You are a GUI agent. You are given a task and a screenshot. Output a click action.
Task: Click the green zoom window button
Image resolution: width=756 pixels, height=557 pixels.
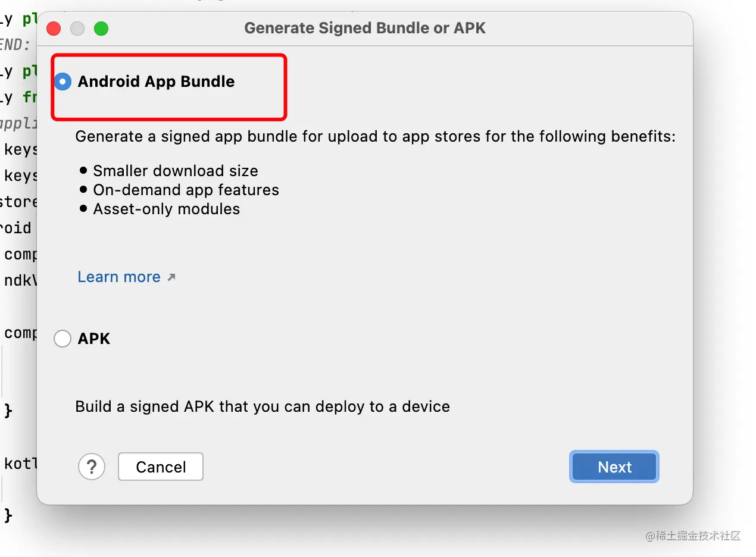coord(101,29)
